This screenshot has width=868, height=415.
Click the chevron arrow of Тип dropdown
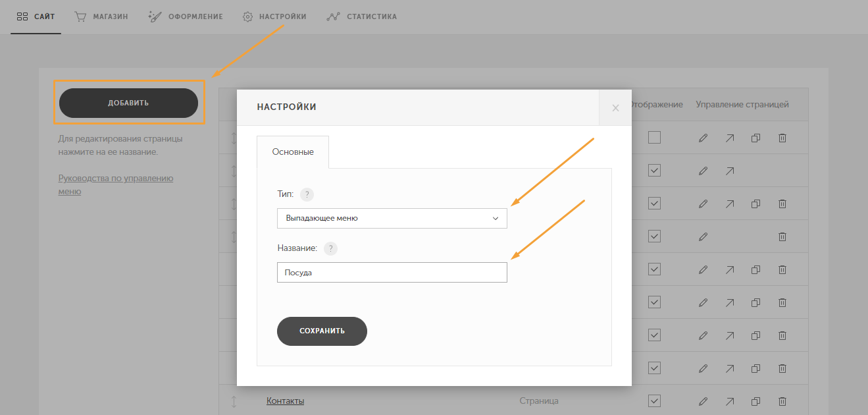pos(496,218)
